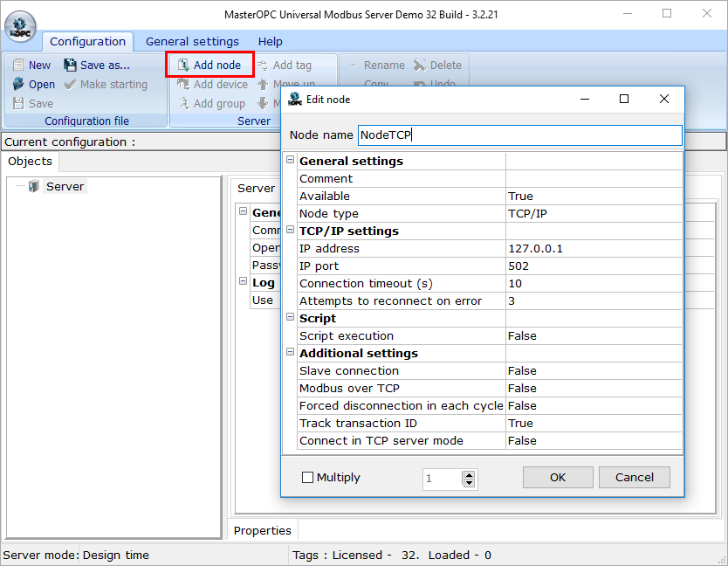Cancel the Edit node dialog
This screenshot has height=566, width=728.
635,477
